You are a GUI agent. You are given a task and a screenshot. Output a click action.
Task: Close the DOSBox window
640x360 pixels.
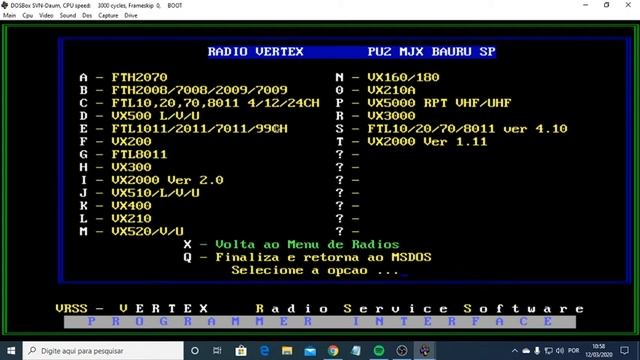pyautogui.click(x=628, y=5)
